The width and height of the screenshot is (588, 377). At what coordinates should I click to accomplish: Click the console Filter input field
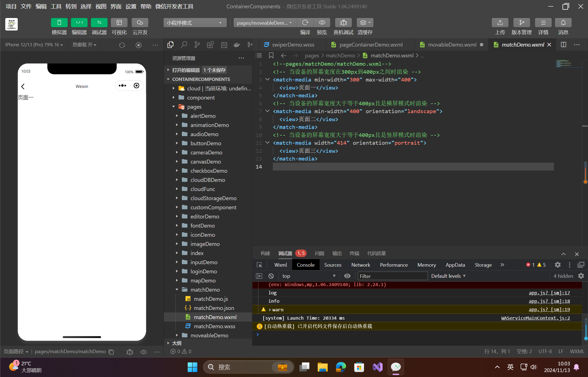tap(393, 276)
